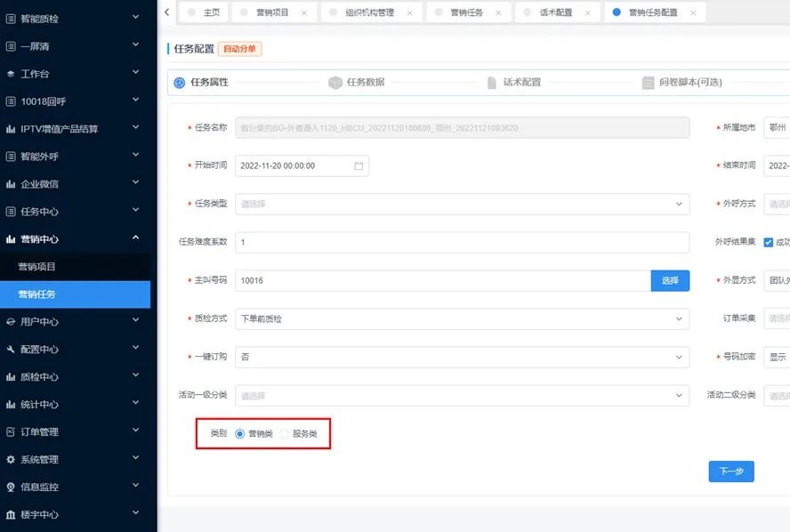
Task: Click the 任务数据 cube step icon
Action: click(x=335, y=83)
